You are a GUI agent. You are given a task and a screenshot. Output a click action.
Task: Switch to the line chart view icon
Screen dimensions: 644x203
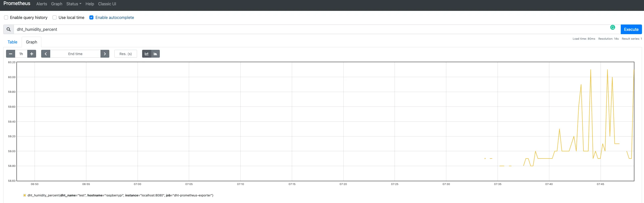[146, 54]
